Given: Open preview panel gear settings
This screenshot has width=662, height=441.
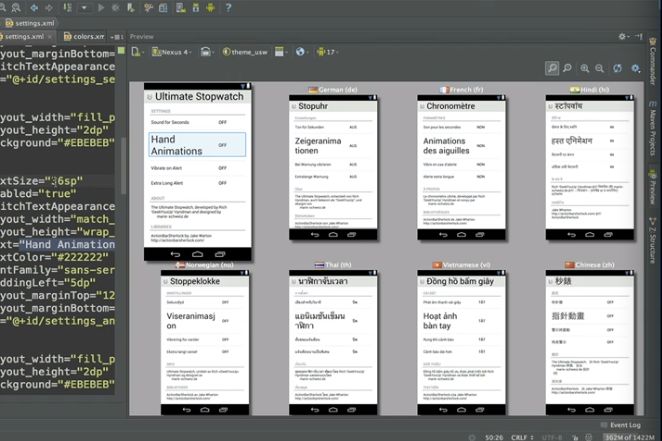Looking at the screenshot, I should (634, 68).
